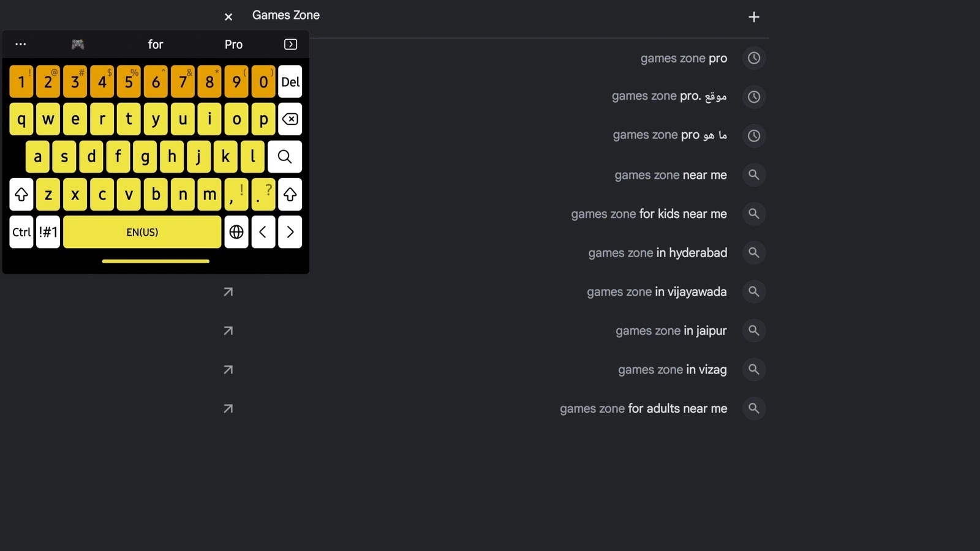
Task: Insert 'in jaipur' suggestion via arrow icon
Action: coord(228,331)
